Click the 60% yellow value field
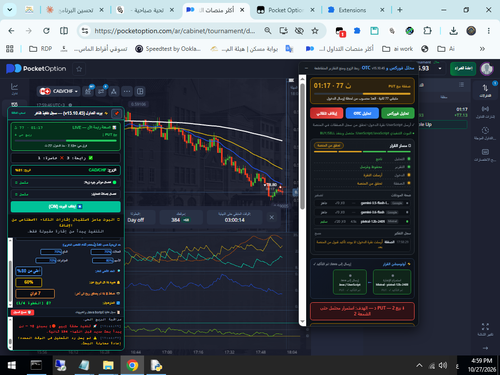Viewport: 500px width, 375px height. pos(28,282)
